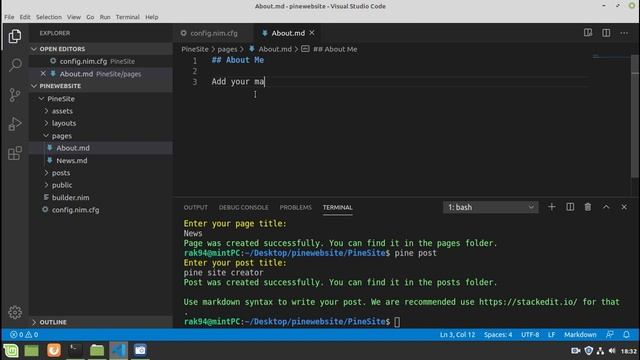Open the Selection menu

[x=49, y=17]
